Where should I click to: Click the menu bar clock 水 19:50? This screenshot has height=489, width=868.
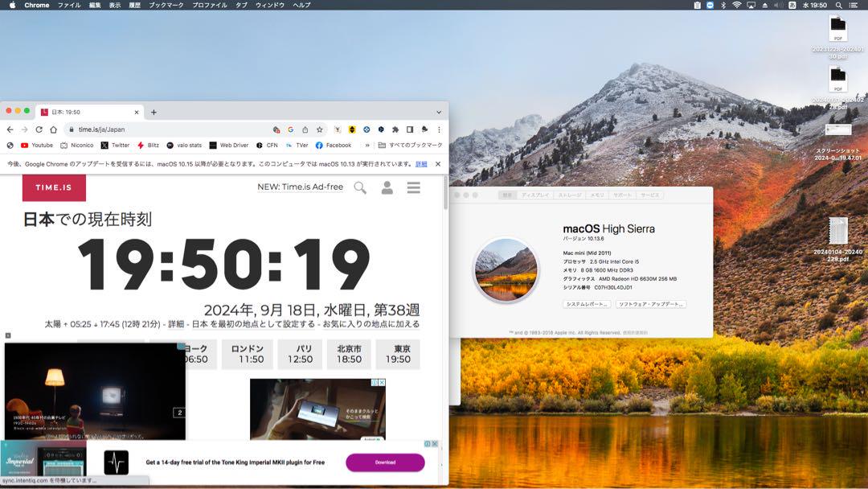pyautogui.click(x=815, y=5)
